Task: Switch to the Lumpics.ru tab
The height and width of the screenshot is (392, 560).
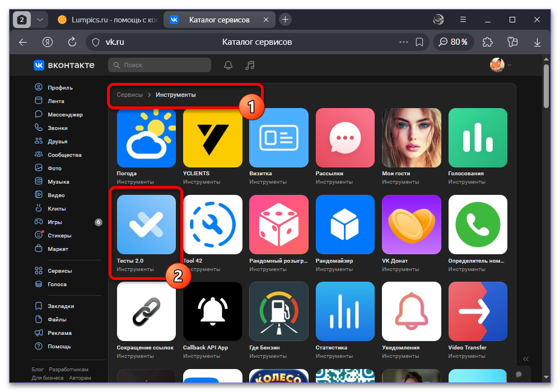Action: [107, 20]
